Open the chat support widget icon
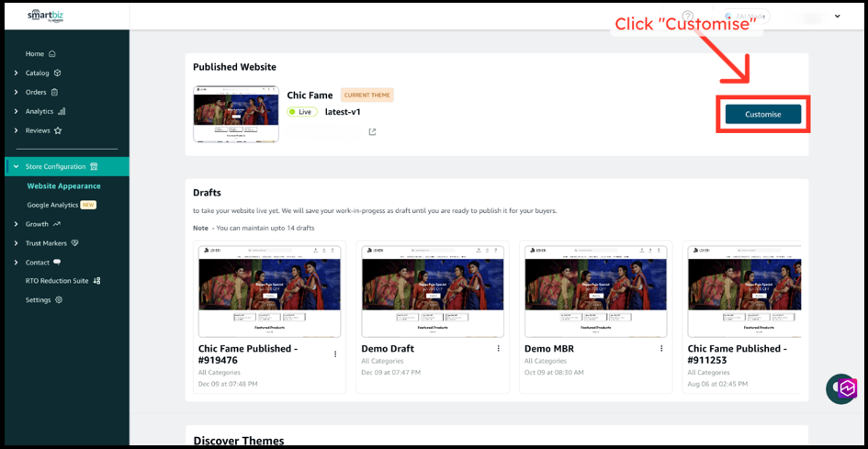Viewport: 868px width, 449px height. 841,388
